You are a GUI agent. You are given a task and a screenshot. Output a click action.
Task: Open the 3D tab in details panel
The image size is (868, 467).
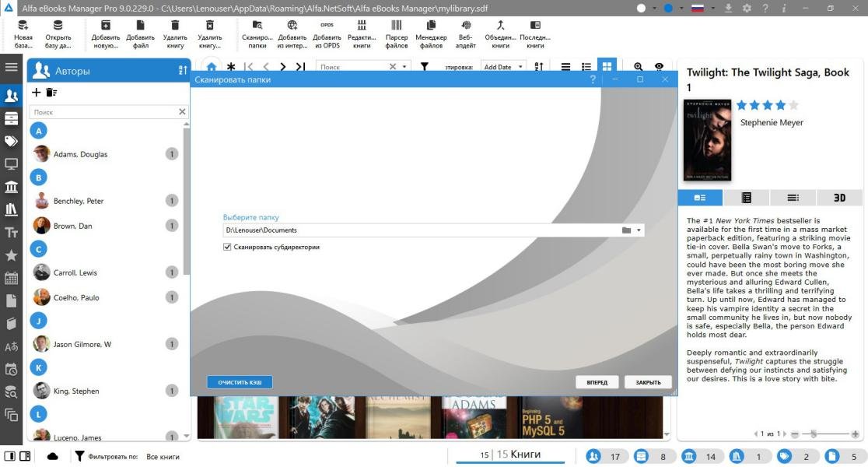click(x=839, y=198)
